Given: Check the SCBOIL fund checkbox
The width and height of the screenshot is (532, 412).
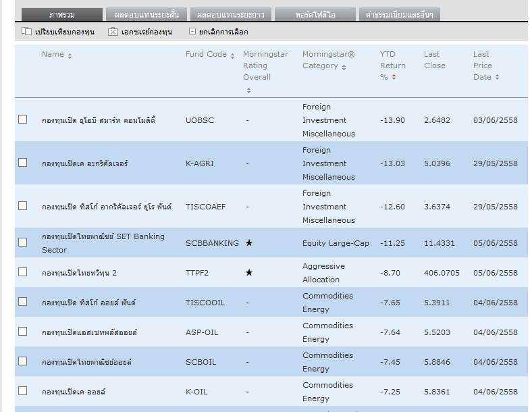Looking at the screenshot, I should (x=23, y=361).
